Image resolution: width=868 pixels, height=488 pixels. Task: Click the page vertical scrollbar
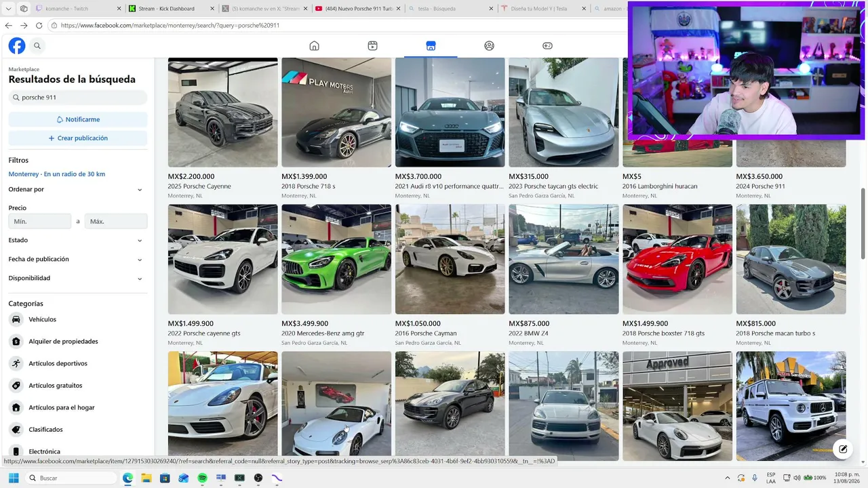point(863,224)
